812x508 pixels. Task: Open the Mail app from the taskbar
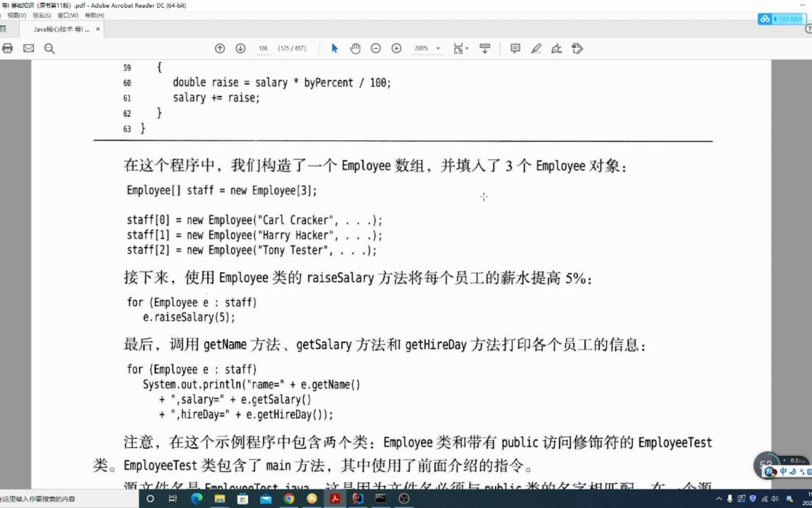[x=265, y=499]
